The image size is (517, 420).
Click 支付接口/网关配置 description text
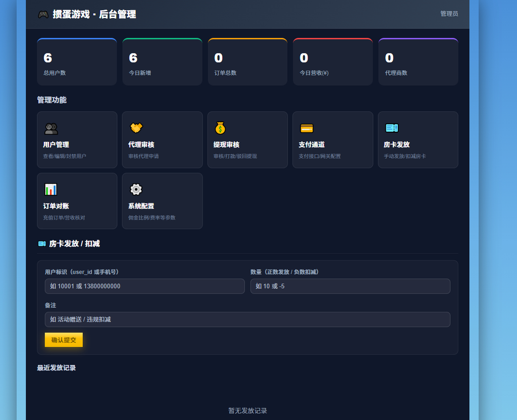[320, 156]
